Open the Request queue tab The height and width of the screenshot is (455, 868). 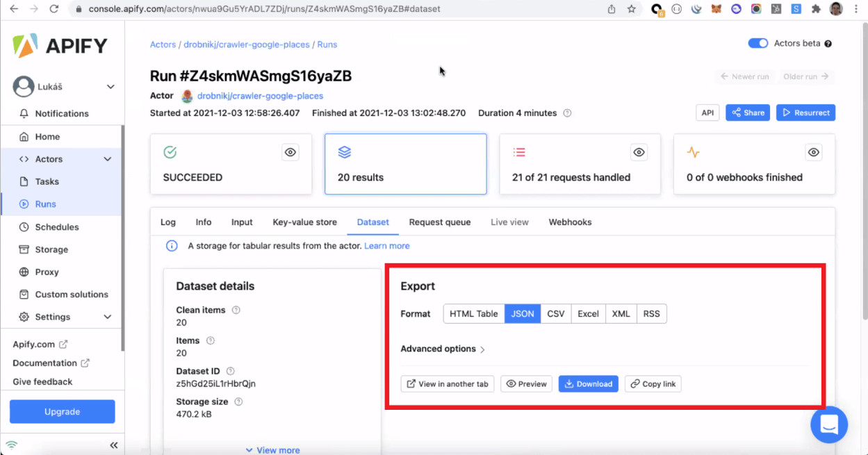[x=439, y=222]
